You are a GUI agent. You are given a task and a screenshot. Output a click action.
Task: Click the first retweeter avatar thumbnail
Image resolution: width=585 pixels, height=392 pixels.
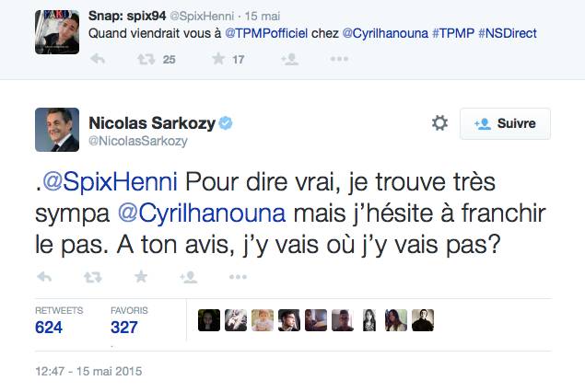(x=208, y=319)
